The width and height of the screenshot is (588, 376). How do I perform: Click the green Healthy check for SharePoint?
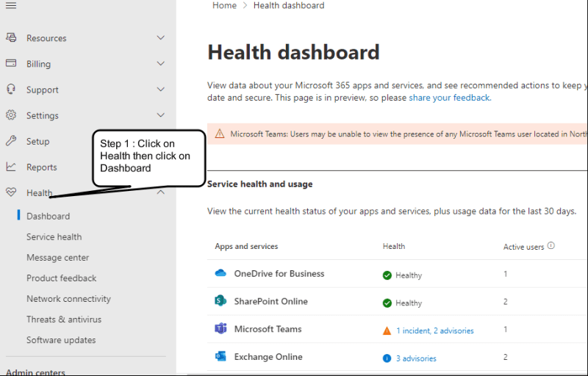[387, 303]
